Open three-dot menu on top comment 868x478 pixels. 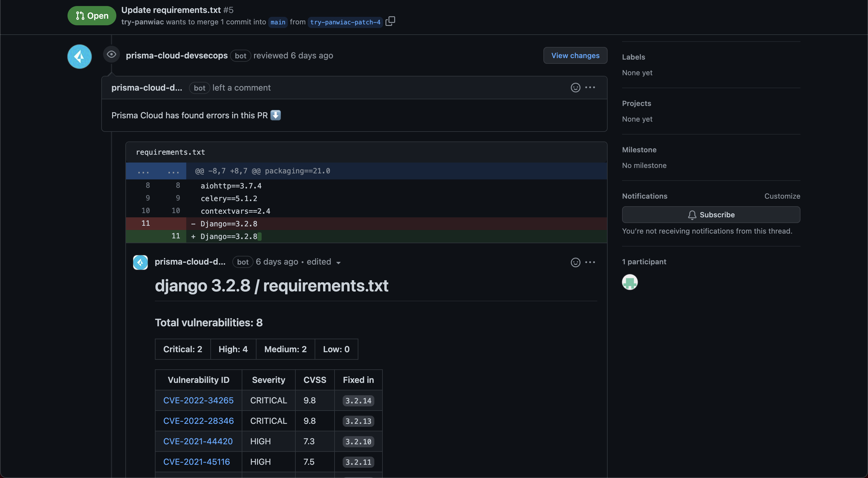click(x=590, y=88)
